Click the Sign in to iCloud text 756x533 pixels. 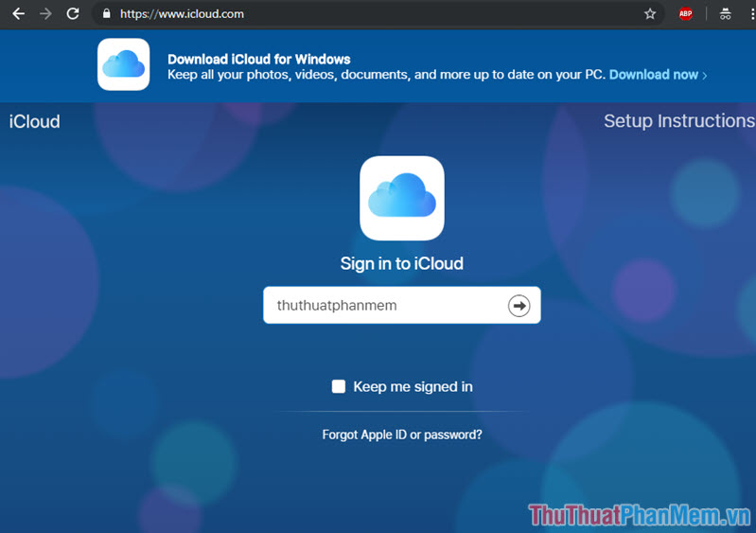point(401,264)
